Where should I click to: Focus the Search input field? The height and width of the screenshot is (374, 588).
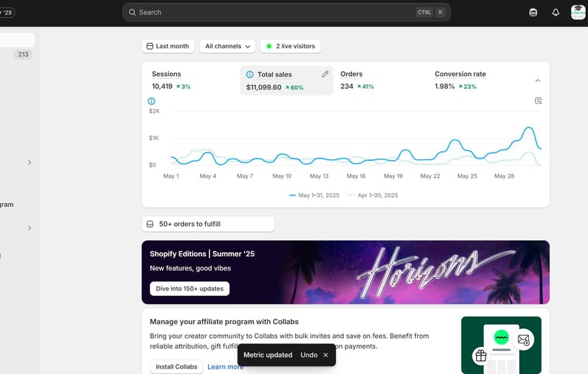(x=286, y=12)
